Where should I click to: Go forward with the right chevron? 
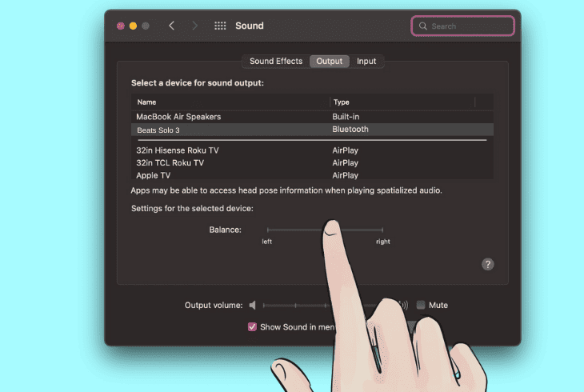coord(194,26)
